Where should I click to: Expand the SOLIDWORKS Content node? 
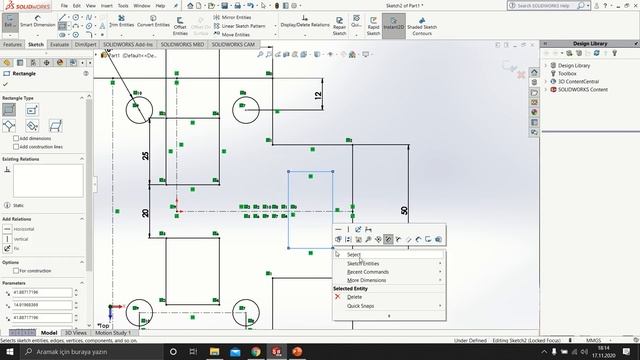click(546, 89)
